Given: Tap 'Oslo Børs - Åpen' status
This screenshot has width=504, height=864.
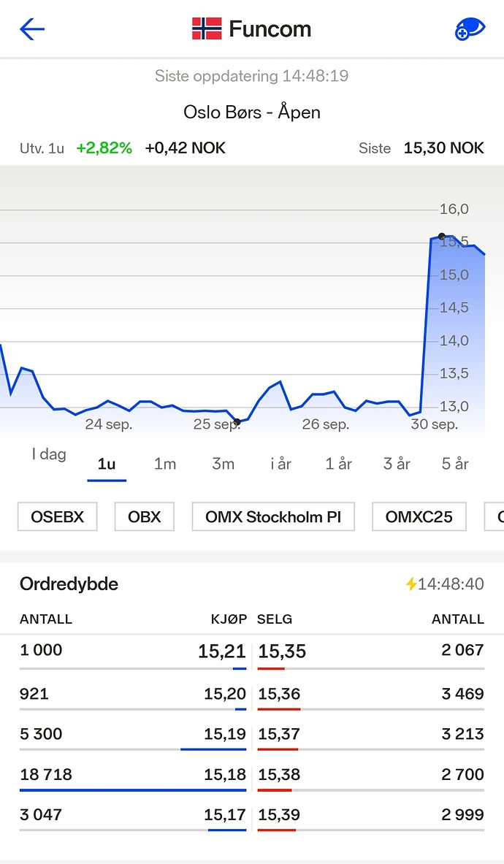Looking at the screenshot, I should coord(252,112).
